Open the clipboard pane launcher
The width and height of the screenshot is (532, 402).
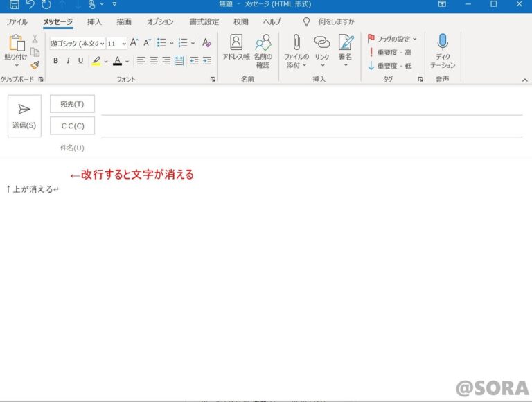click(41, 79)
